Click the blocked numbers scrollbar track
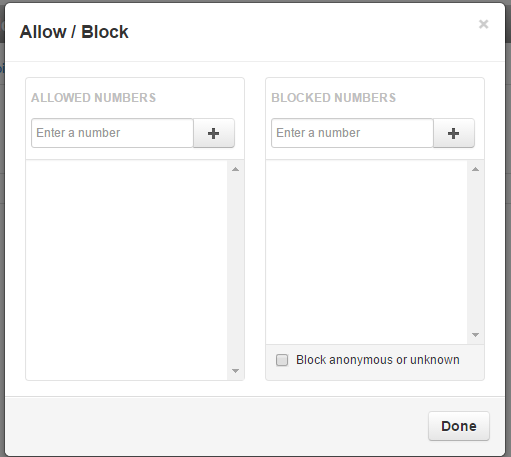This screenshot has height=457, width=511. coord(475,252)
